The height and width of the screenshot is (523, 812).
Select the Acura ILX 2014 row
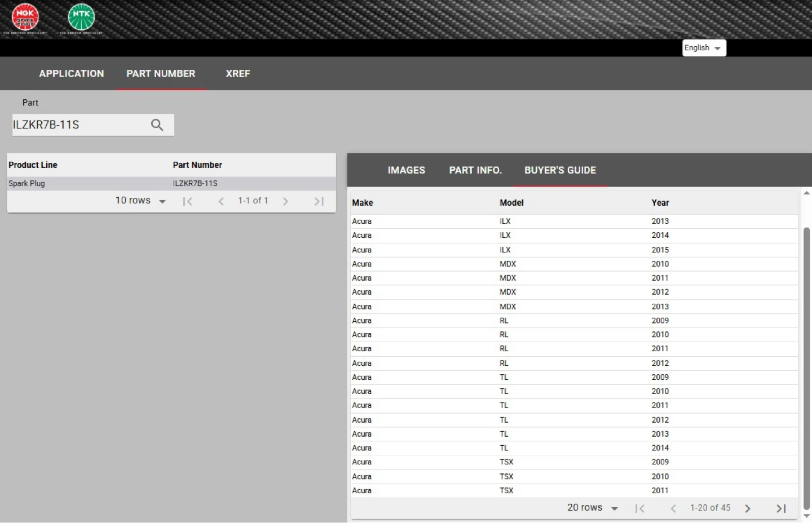pos(574,236)
